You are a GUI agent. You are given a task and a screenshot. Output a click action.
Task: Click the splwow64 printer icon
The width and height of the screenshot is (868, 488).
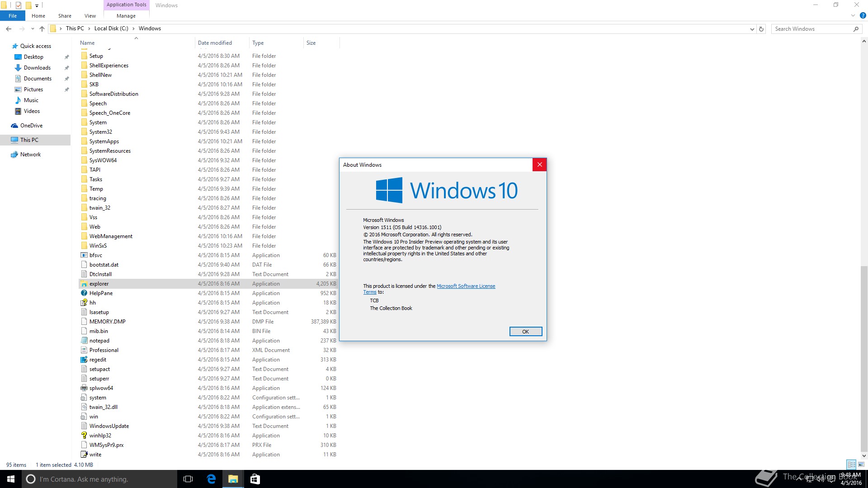coord(84,388)
